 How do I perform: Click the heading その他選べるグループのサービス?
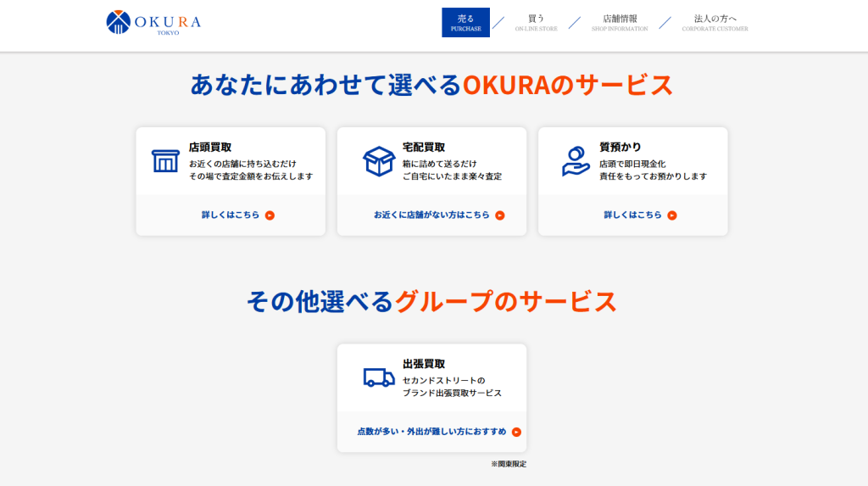(x=431, y=301)
